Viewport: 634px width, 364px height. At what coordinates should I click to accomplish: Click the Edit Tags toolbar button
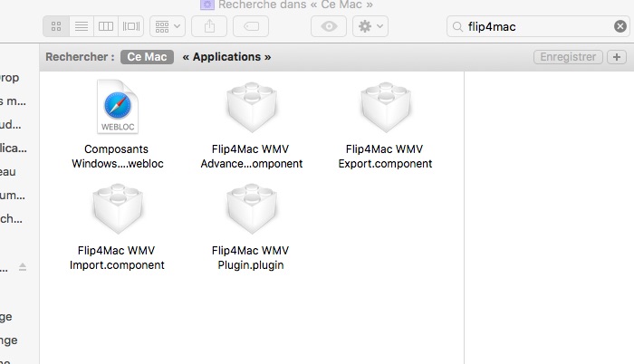pos(251,26)
